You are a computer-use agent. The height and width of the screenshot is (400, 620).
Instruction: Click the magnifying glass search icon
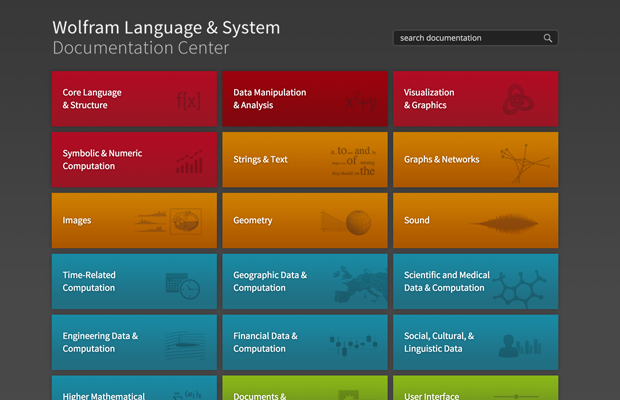(x=548, y=38)
